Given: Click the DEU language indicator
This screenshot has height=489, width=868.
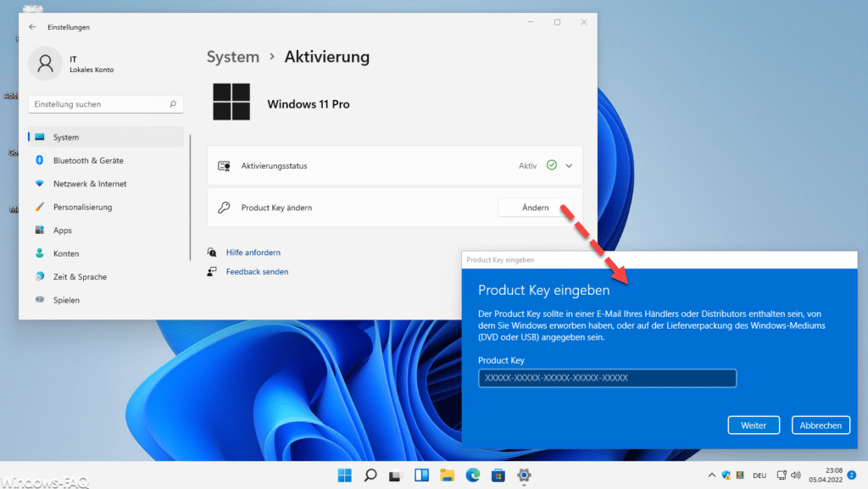Looking at the screenshot, I should click(759, 475).
